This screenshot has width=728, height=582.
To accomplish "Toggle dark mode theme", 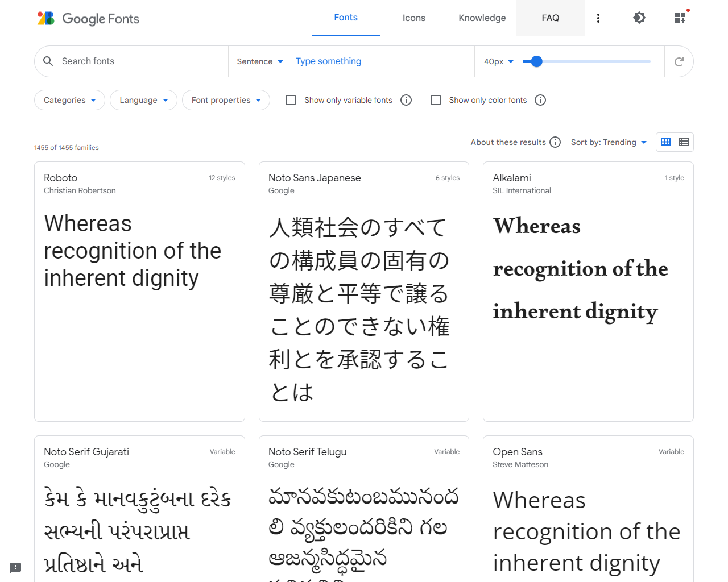I will click(639, 18).
